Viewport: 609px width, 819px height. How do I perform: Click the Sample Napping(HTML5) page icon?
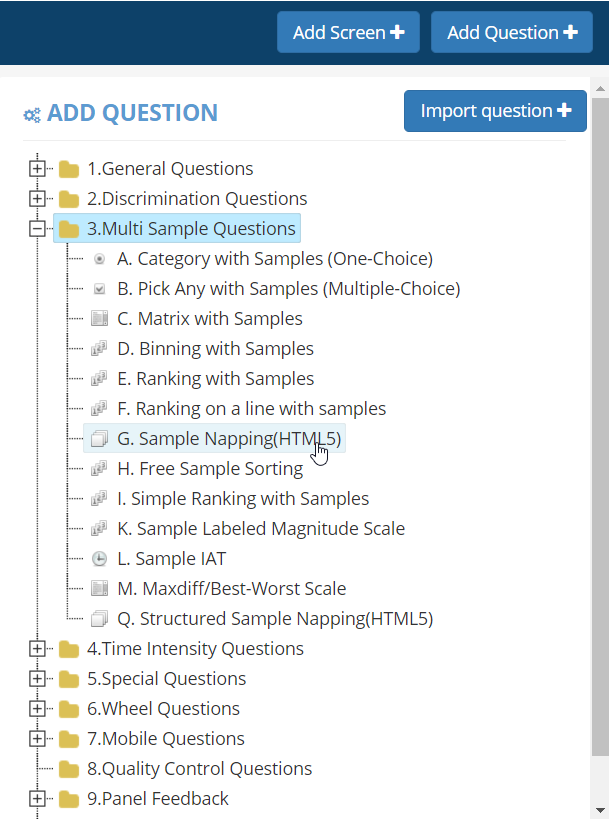click(99, 439)
